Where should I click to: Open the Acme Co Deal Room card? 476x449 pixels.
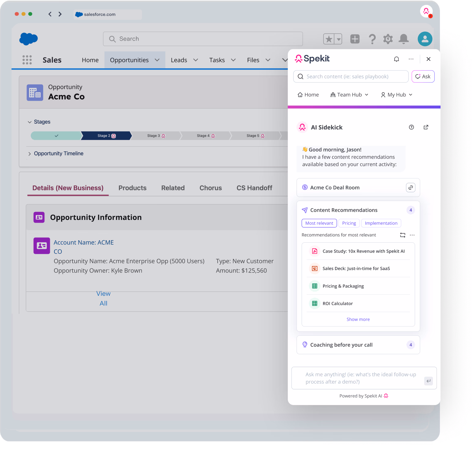pos(358,188)
